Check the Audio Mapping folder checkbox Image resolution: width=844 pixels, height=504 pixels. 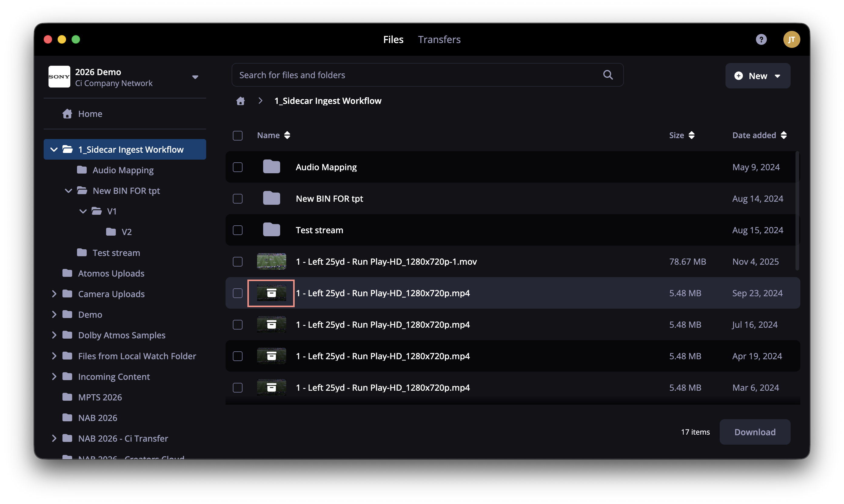[238, 167]
